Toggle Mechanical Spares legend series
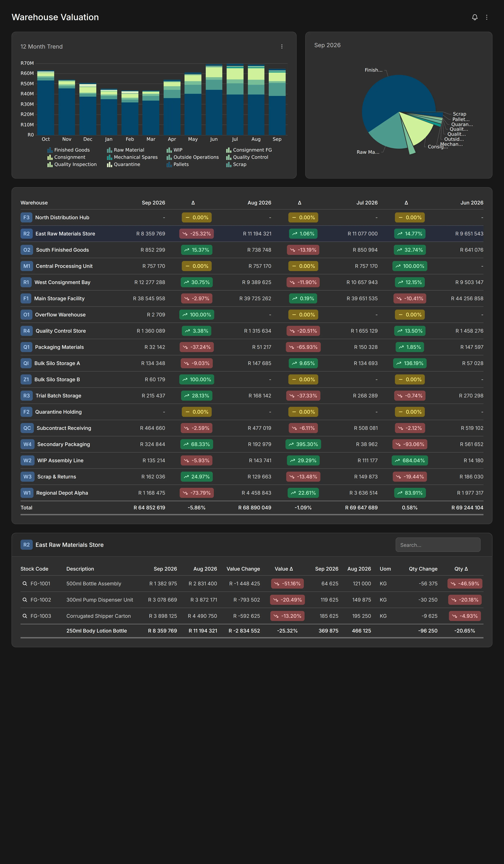The height and width of the screenshot is (864, 504). point(132,157)
